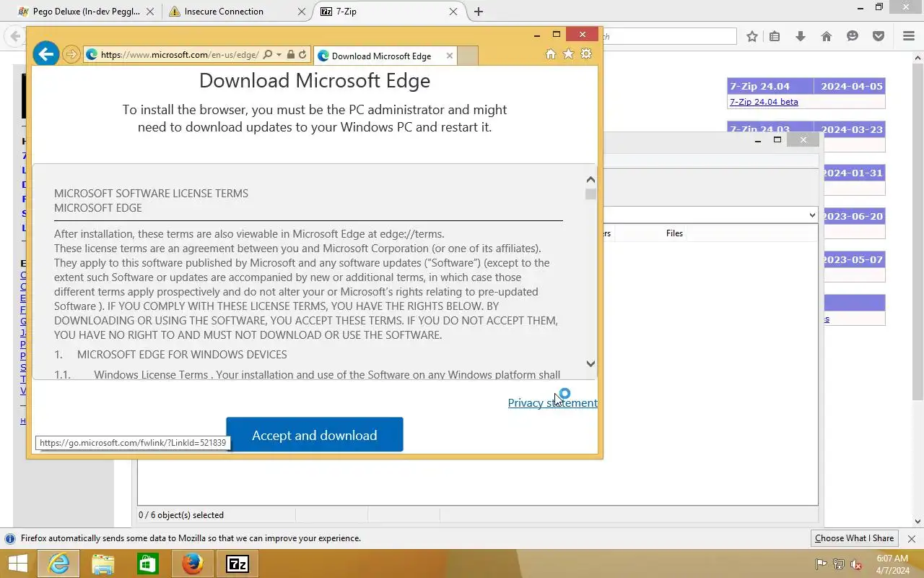Viewport: 924px width, 578px height.
Task: Open Firefox downloads arrow
Action: pyautogui.click(x=801, y=36)
